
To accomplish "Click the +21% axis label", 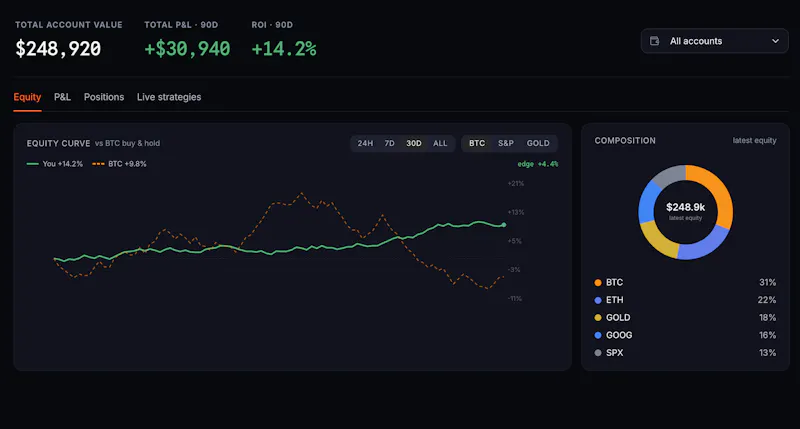I will (x=516, y=184).
